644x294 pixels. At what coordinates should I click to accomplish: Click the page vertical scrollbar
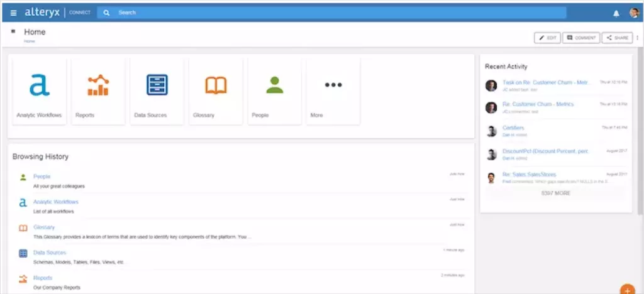click(x=641, y=131)
